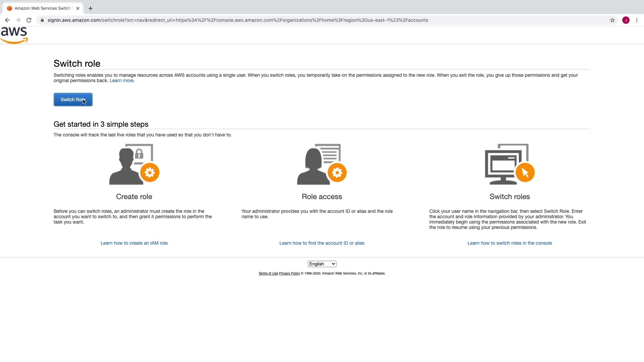This screenshot has width=644, height=362.
Task: Open Learn how to find account ID link
Action: 322,243
